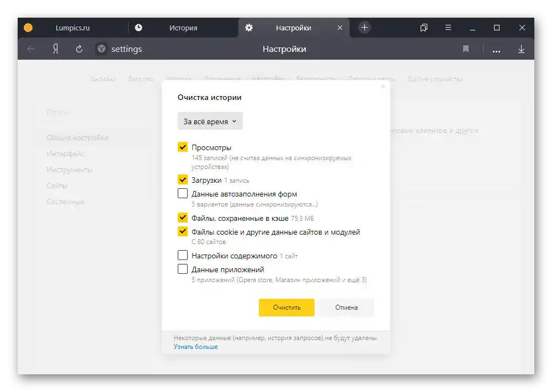The width and height of the screenshot is (552, 392).
Task: Select the Настройки browser tab
Action: click(x=293, y=28)
